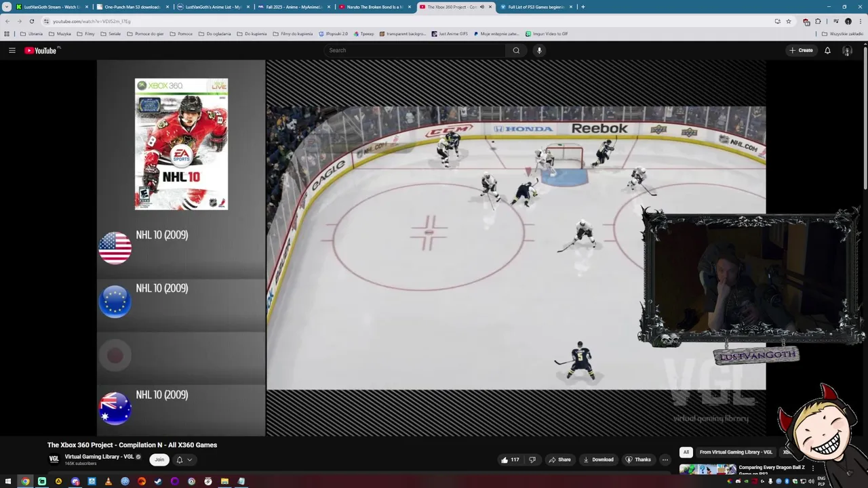Open the Filmy do kupienia bookmarks folder
Viewport: 868px width, 488px height.
tap(293, 33)
